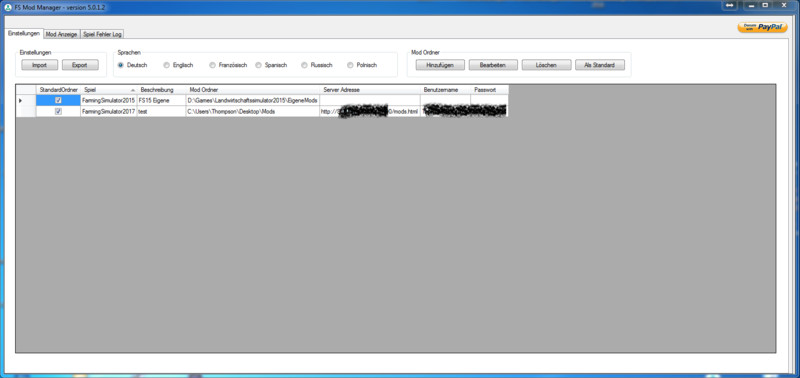Select the C:\Users\Thompson\Desktop\Mods folder cell
Screen dimensions: 800x378
pyautogui.click(x=253, y=111)
